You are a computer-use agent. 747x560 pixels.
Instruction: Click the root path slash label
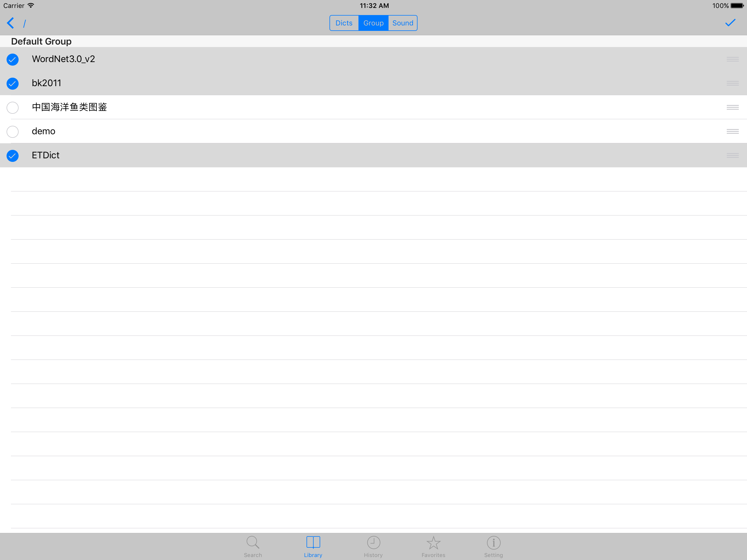25,23
